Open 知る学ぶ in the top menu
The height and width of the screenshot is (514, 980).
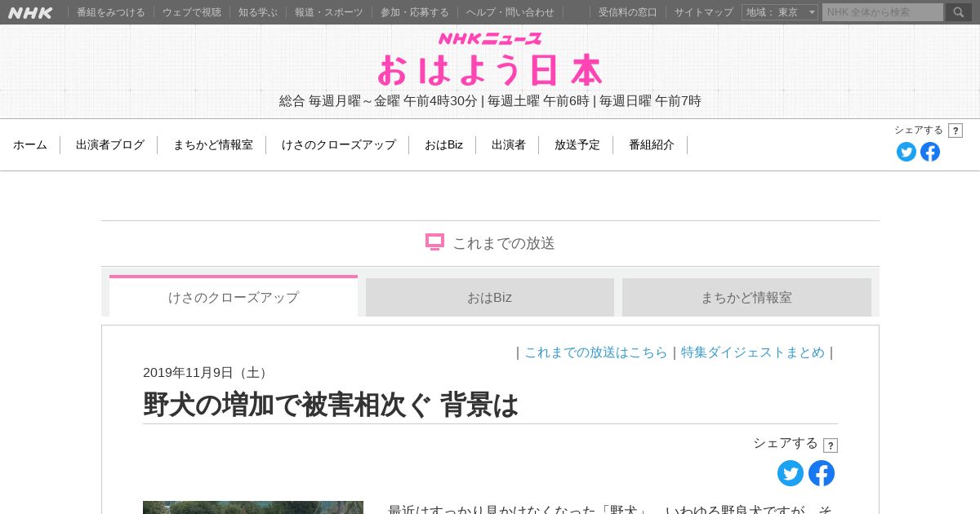tap(258, 12)
